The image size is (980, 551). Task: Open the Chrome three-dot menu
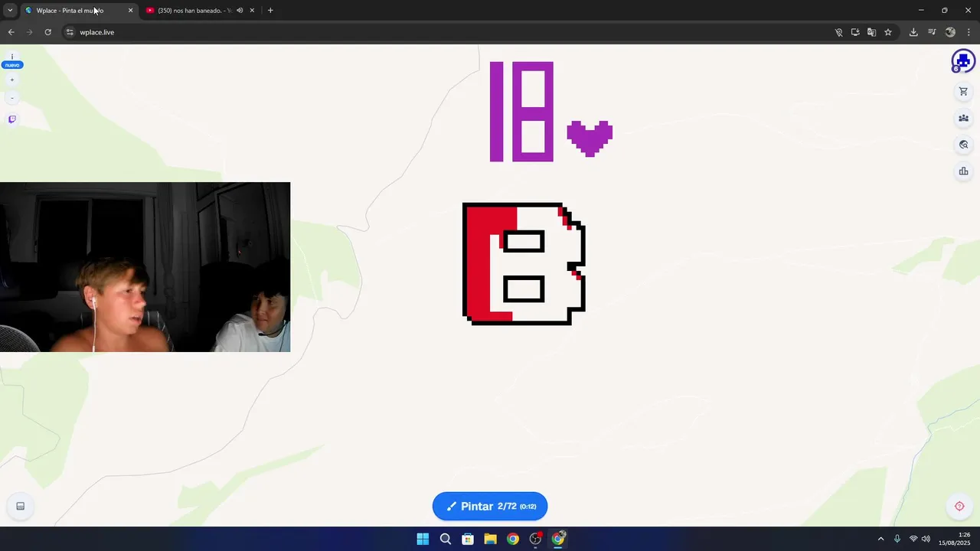[969, 32]
